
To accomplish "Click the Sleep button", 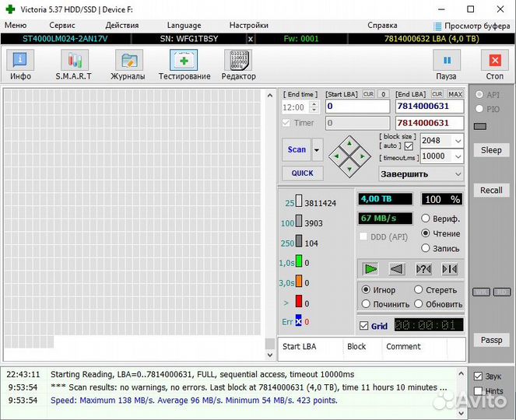I will 491,150.
